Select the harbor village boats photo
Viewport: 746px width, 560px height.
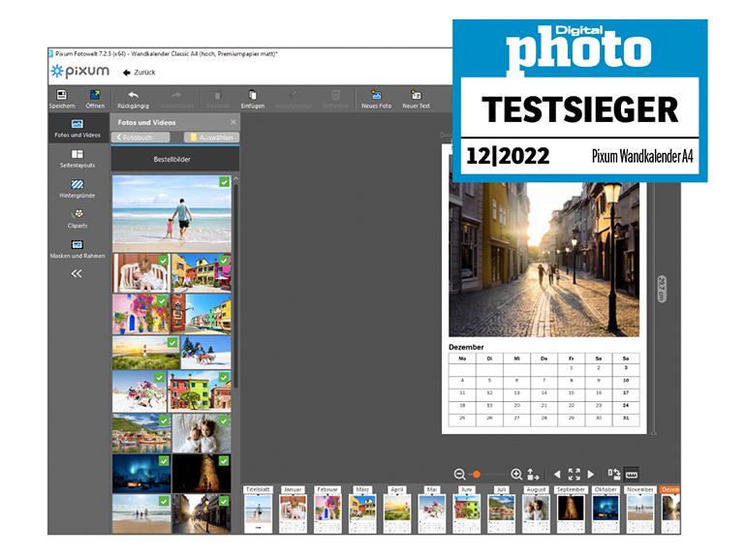141,433
